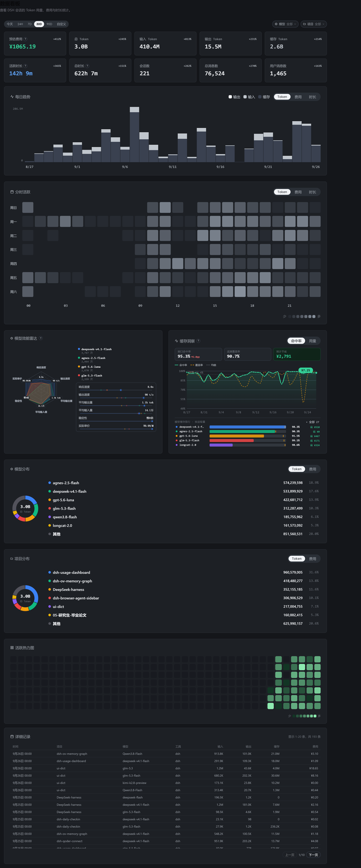The image size is (361, 868).
Task: Click the help icon next to 缓存洞察
Action: point(199,341)
